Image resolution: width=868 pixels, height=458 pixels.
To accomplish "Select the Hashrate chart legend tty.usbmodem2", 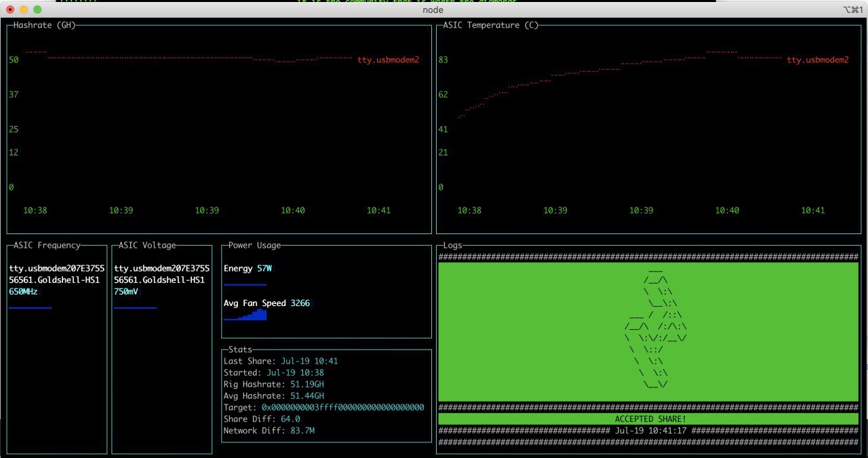I will pos(388,60).
